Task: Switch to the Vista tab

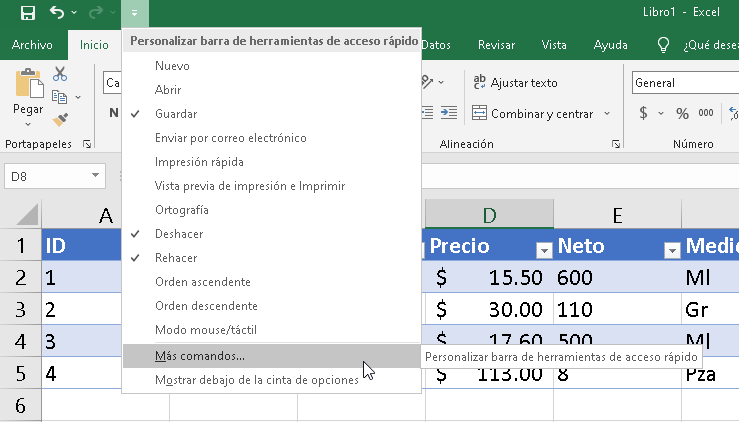Action: (554, 45)
